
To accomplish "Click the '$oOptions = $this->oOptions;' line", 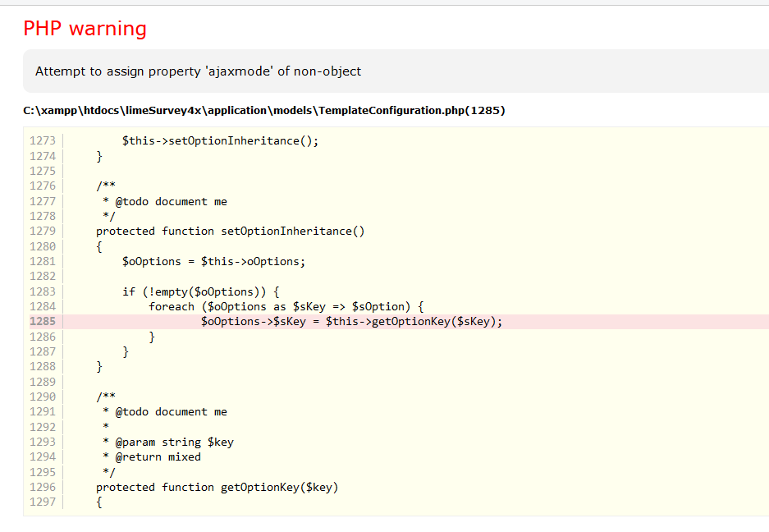I will click(213, 262).
